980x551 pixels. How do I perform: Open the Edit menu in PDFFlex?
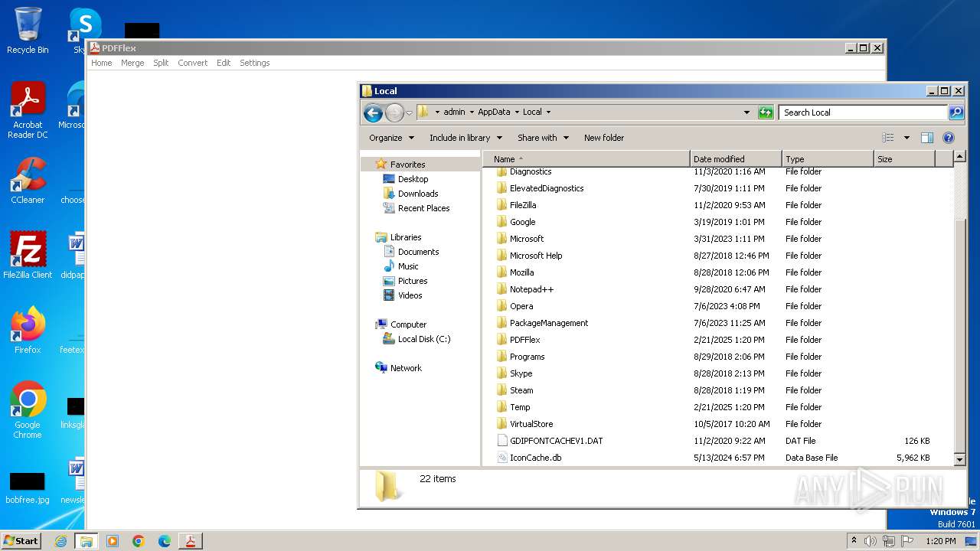[x=224, y=63]
